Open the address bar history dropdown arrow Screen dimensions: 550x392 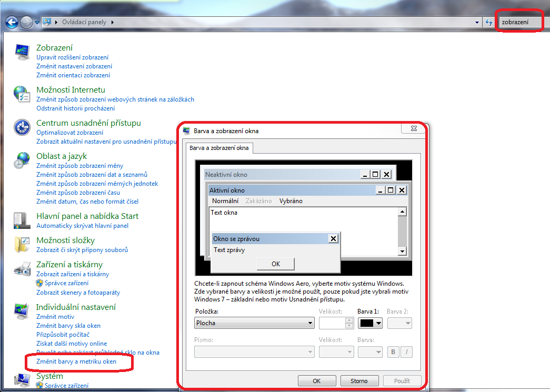tap(477, 23)
